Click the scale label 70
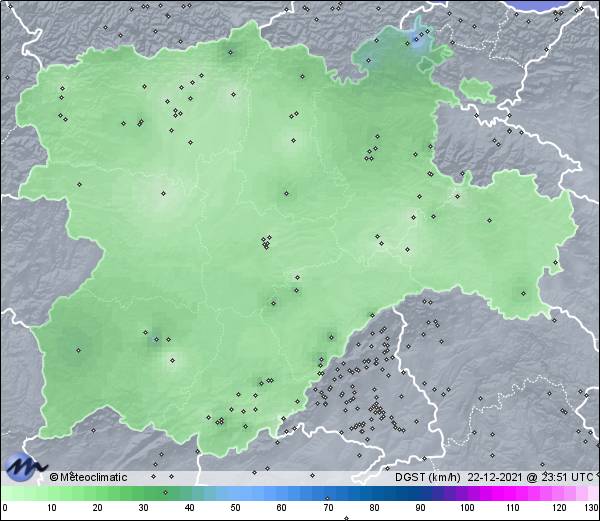The width and height of the screenshot is (600, 521). pyautogui.click(x=328, y=508)
